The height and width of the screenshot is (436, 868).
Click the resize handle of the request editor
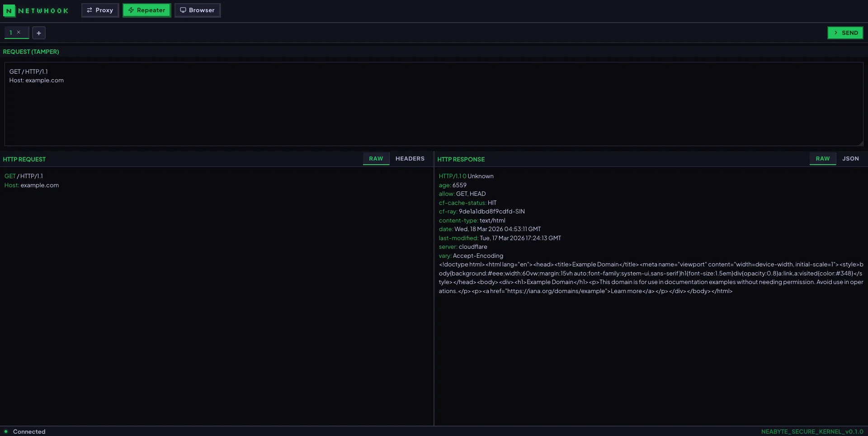click(861, 143)
